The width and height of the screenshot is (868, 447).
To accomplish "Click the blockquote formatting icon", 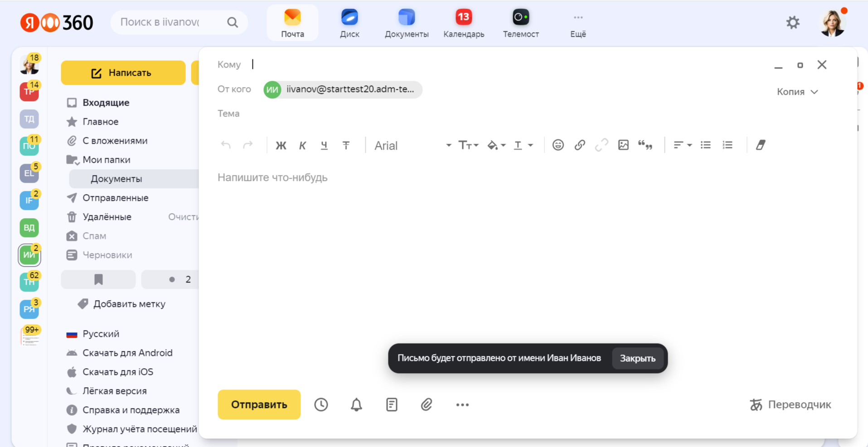I will point(645,145).
